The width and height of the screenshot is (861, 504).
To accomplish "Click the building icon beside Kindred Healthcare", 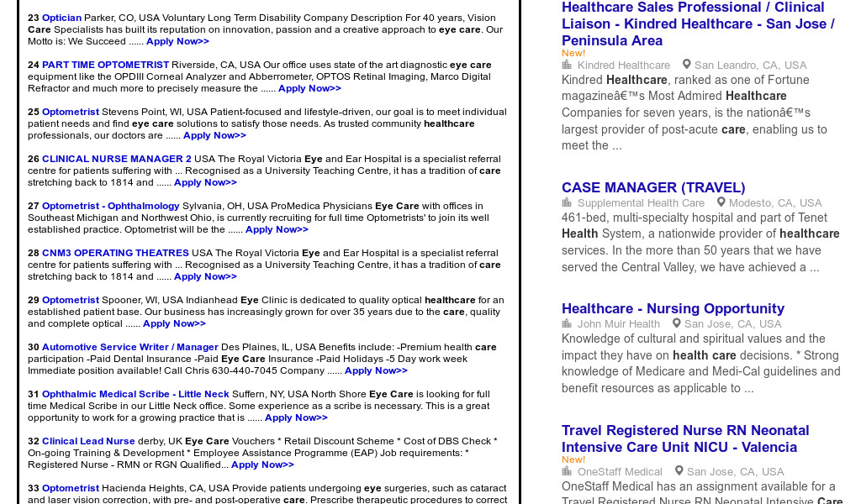I will tap(567, 65).
